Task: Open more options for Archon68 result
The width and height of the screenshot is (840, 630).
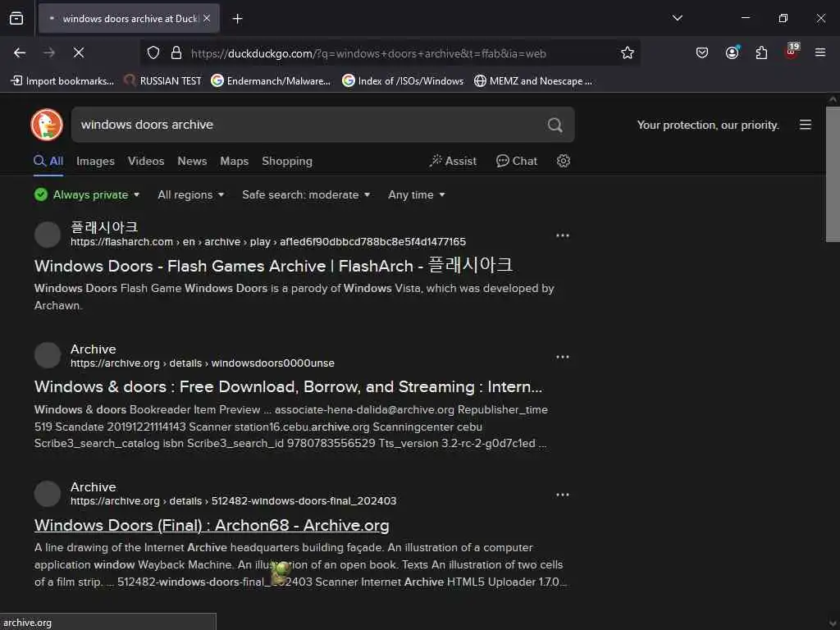Action: 563,495
